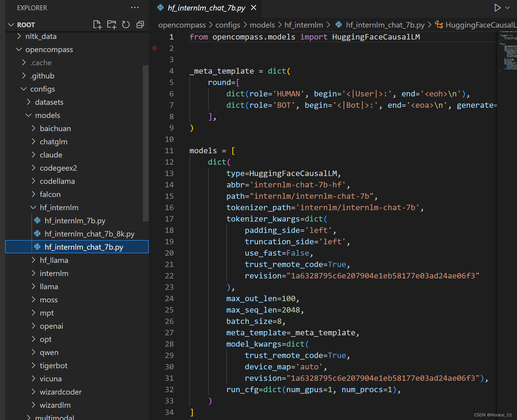Click models in the breadcrumb
The height and width of the screenshot is (420, 517).
[x=262, y=25]
